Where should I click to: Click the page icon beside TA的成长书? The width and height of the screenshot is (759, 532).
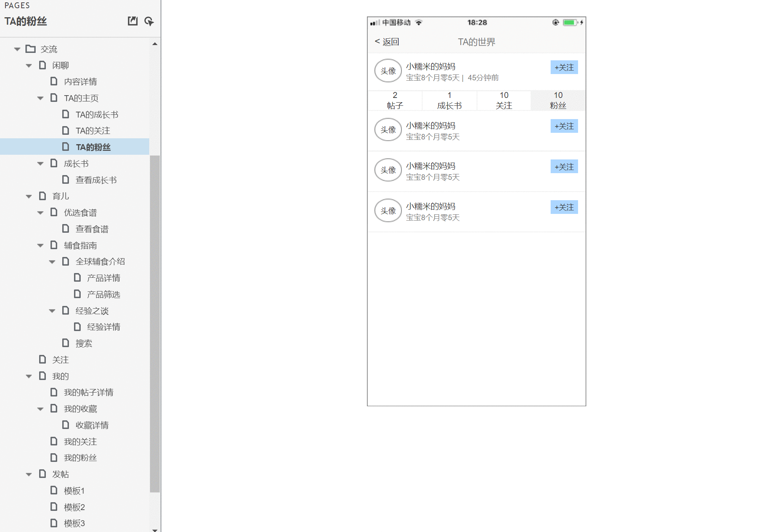(x=66, y=114)
